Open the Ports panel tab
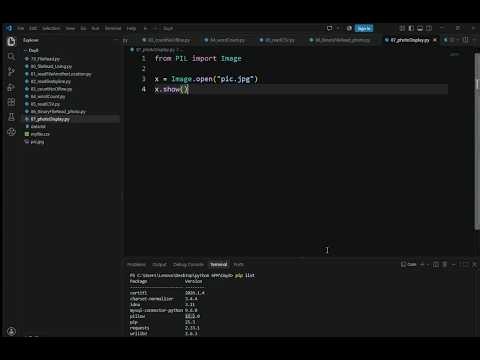The image size is (480, 360). point(239,265)
